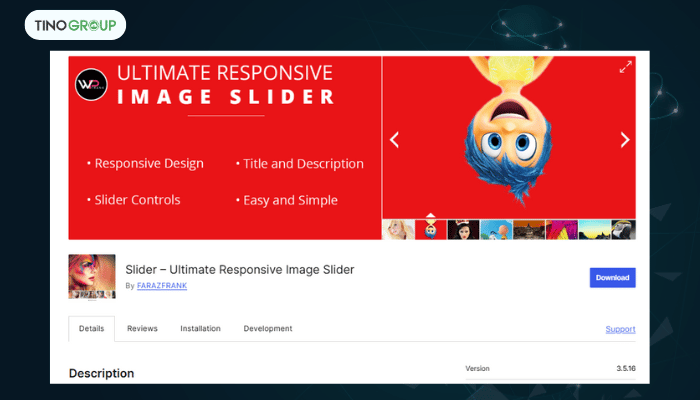Click the Title and Description bullet text
The image size is (700, 400).
tap(303, 164)
